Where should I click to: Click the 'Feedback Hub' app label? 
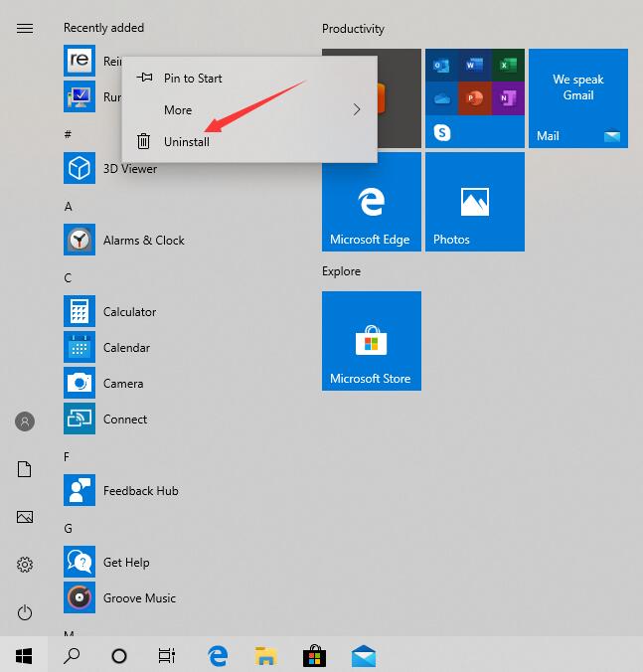pyautogui.click(x=141, y=491)
